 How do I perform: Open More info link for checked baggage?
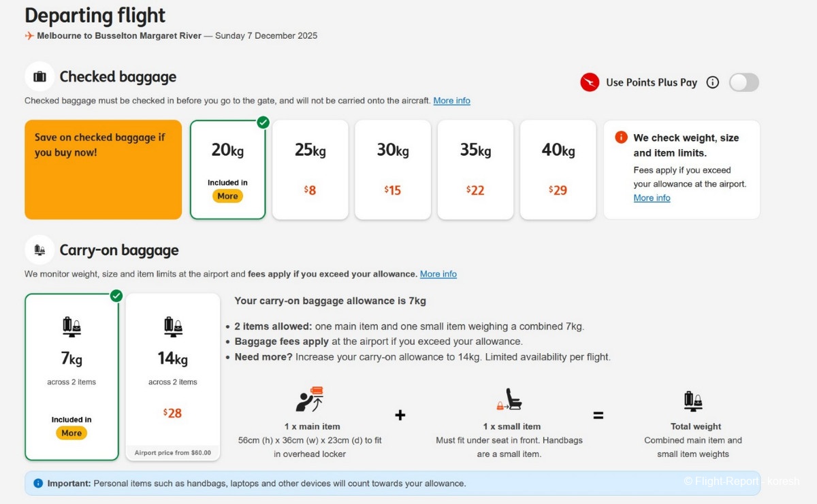click(451, 101)
